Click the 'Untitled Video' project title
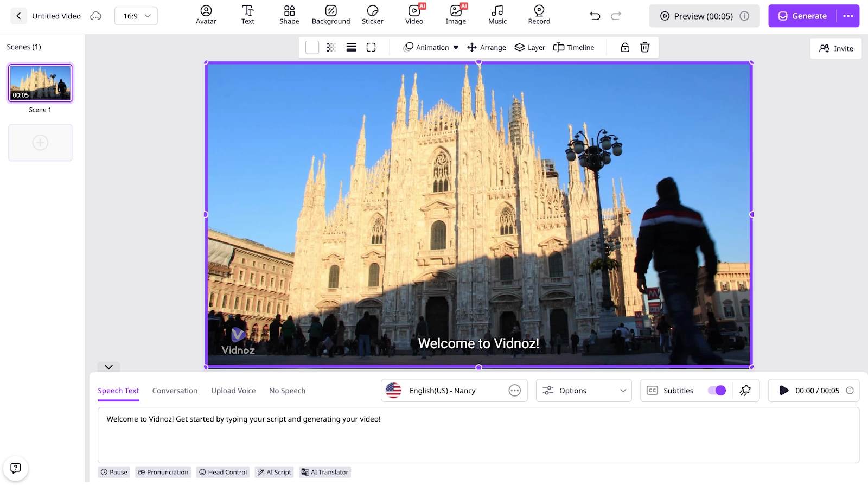Image resolution: width=868 pixels, height=485 pixels. point(56,16)
